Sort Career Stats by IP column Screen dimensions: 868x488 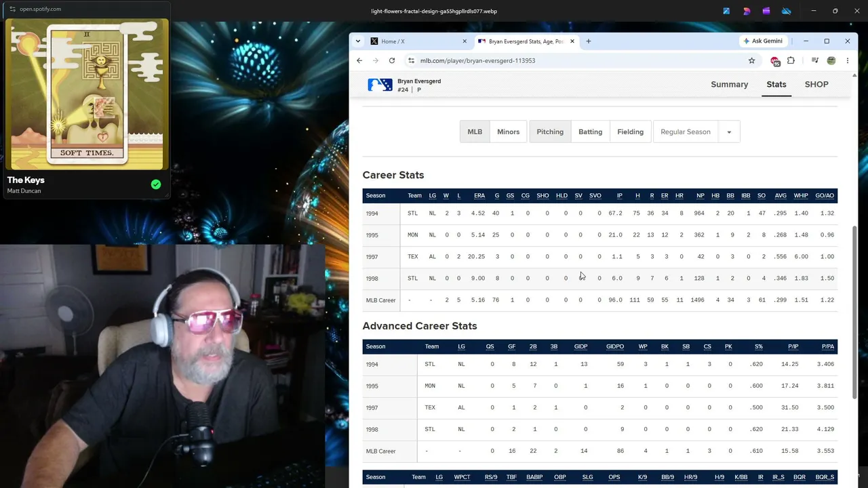pos(619,196)
